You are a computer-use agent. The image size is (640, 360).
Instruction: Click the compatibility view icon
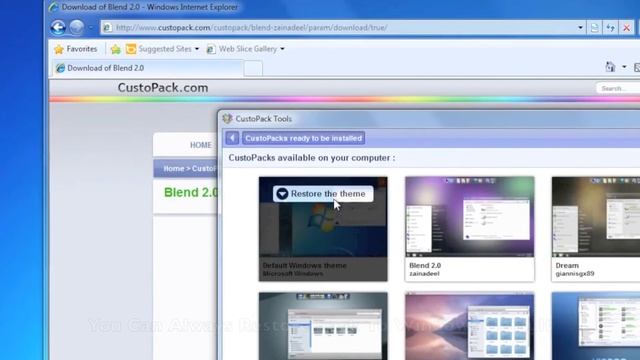tap(595, 28)
